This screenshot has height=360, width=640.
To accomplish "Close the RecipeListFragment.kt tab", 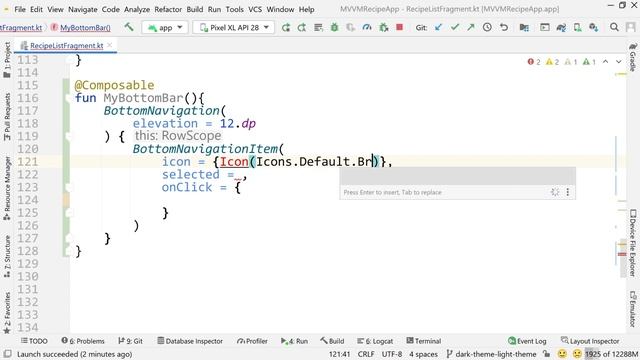I will coord(110,45).
